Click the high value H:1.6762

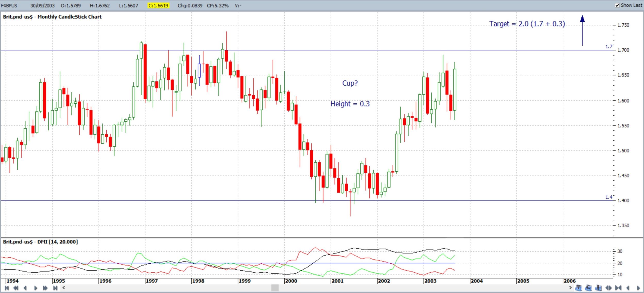[100, 5]
